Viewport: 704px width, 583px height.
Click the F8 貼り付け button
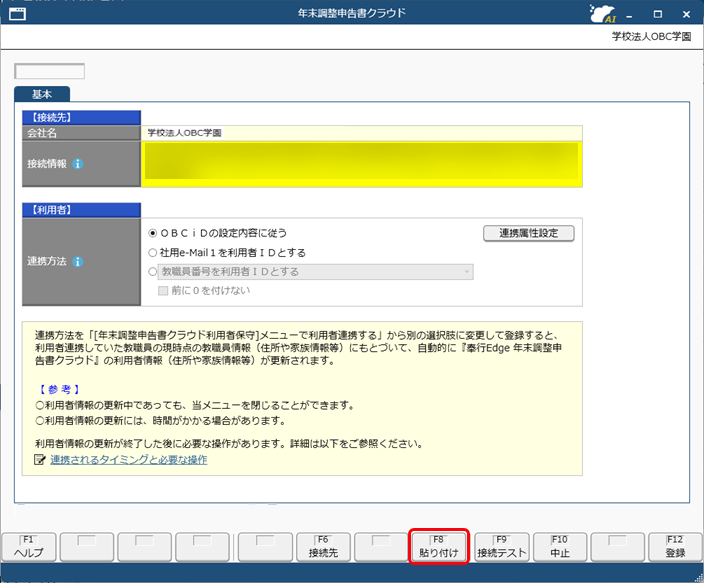pyautogui.click(x=439, y=547)
